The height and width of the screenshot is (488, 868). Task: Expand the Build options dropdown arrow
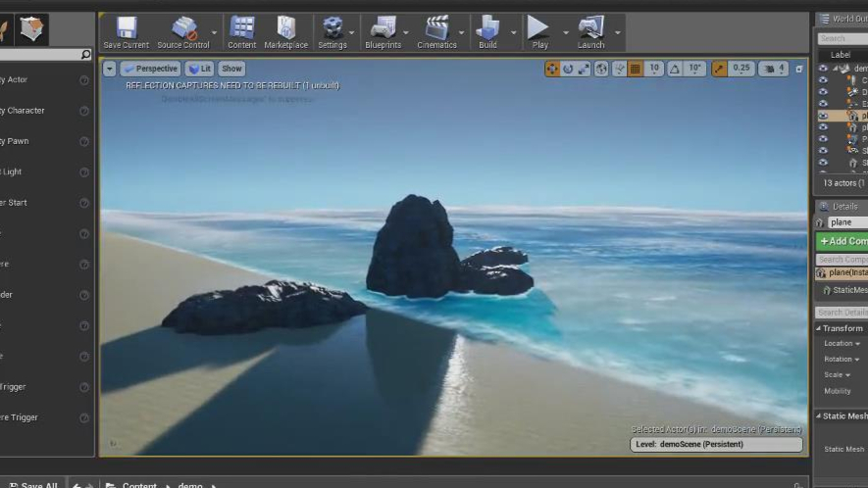pos(513,32)
